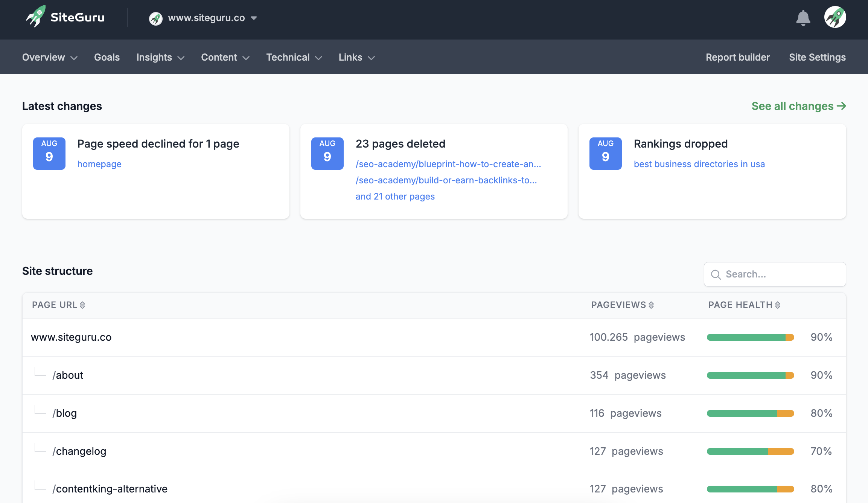Click '354 pageviews' value

628,375
